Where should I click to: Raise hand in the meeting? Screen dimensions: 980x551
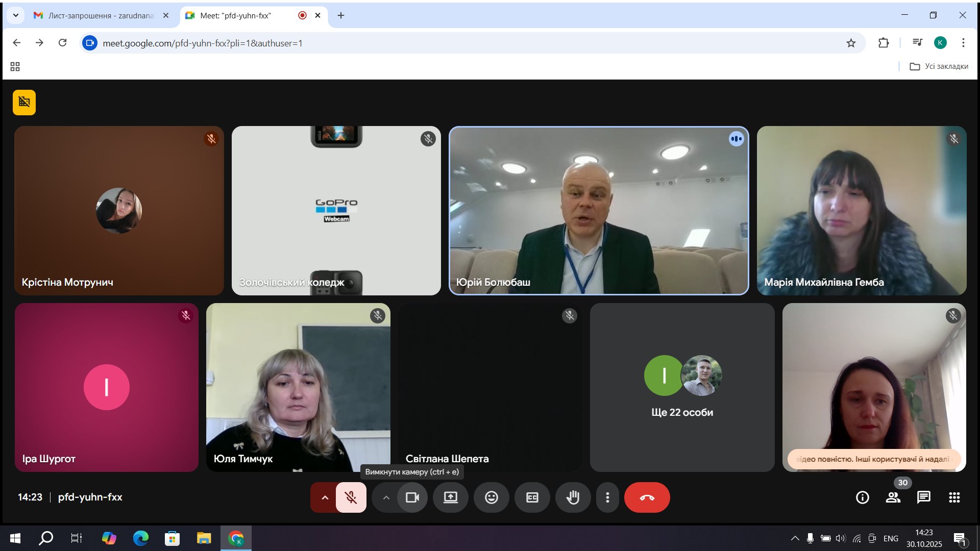573,497
